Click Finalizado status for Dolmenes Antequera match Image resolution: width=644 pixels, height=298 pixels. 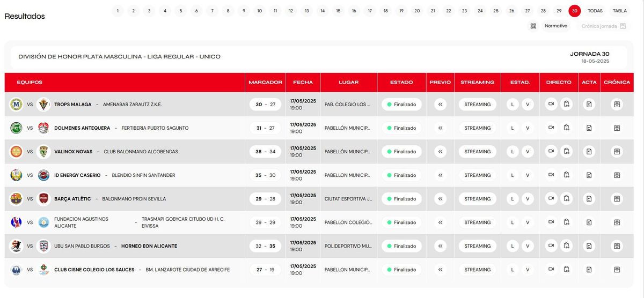401,128
